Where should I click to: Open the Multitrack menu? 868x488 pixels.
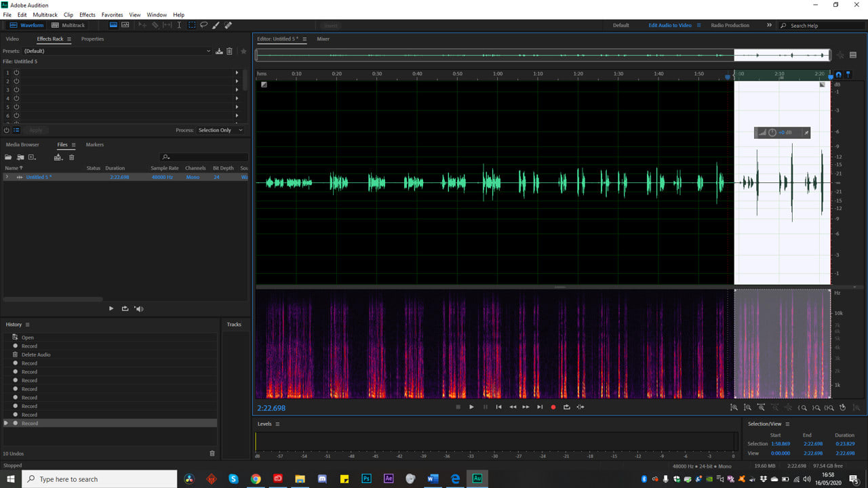(x=45, y=14)
